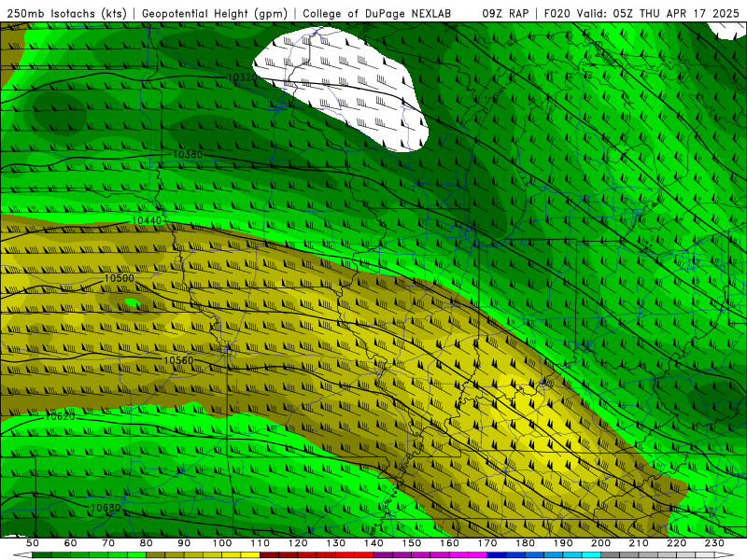The height and width of the screenshot is (560, 747).
Task: Click the 170 knot legend label
Action: pos(486,543)
